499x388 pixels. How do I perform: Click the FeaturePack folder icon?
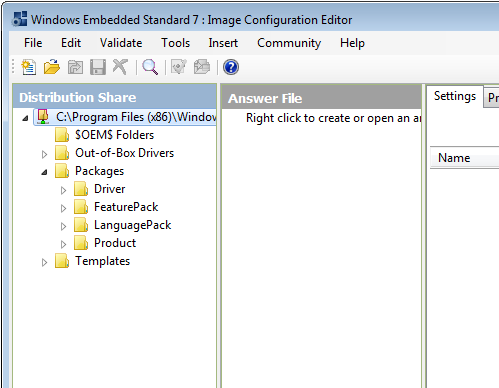[x=81, y=207]
